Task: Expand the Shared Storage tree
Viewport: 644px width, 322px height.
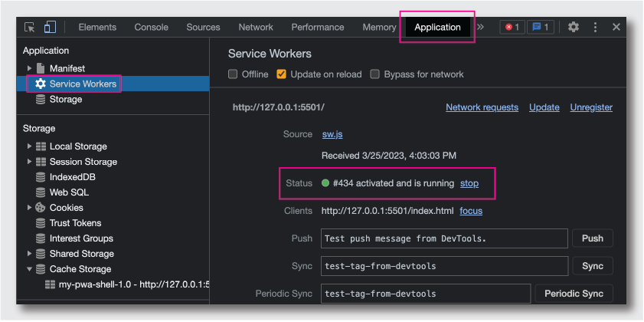Action: pyautogui.click(x=29, y=253)
